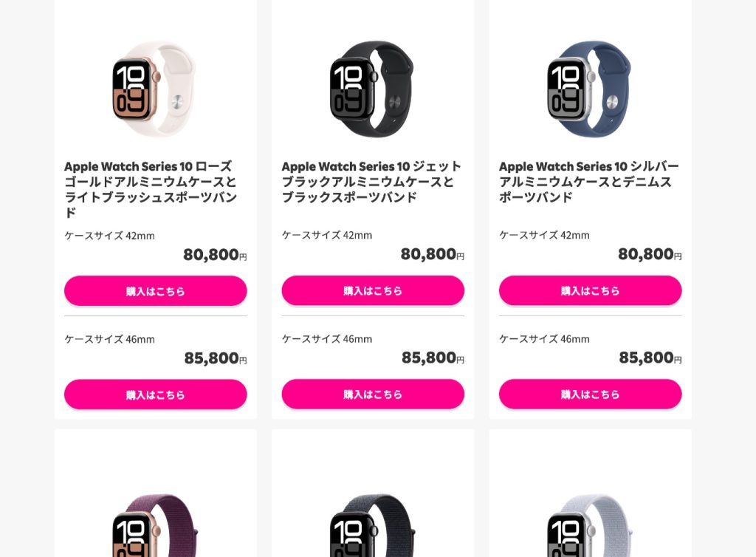Image resolution: width=756 pixels, height=557 pixels.
Task: Buy the 42mm rose gold Apple Watch
Action: (x=156, y=291)
